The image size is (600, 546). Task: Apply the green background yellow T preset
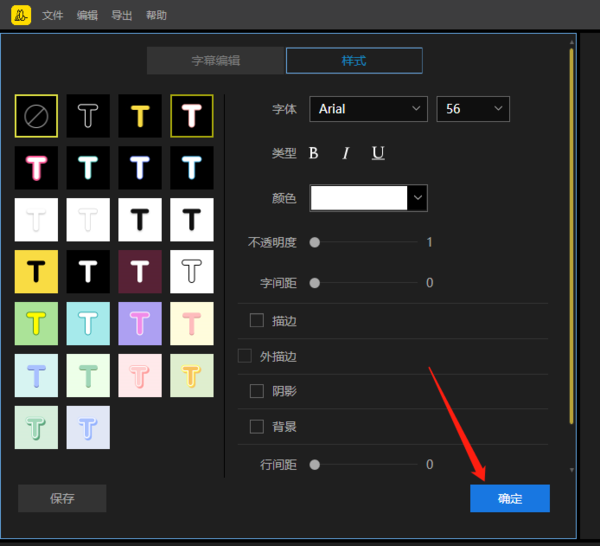[x=36, y=322]
